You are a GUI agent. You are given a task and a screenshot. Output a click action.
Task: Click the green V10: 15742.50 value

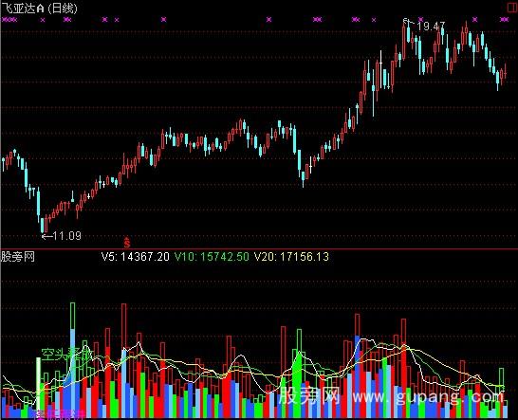click(212, 257)
